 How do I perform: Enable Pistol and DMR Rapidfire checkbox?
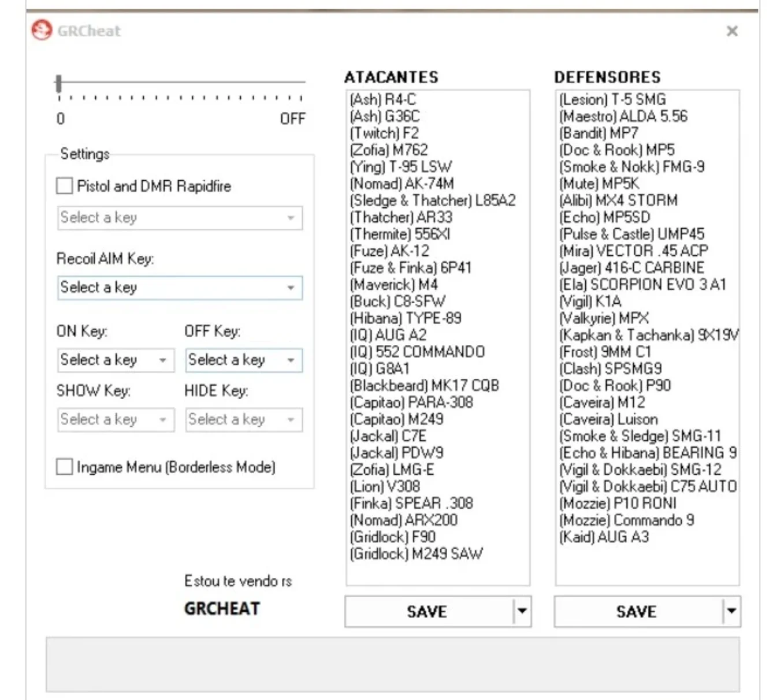(65, 186)
